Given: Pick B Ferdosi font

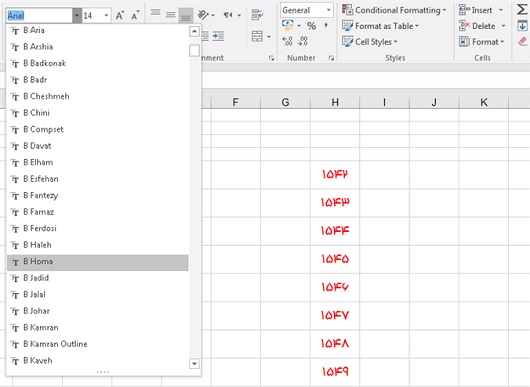Looking at the screenshot, I should coord(97,228).
